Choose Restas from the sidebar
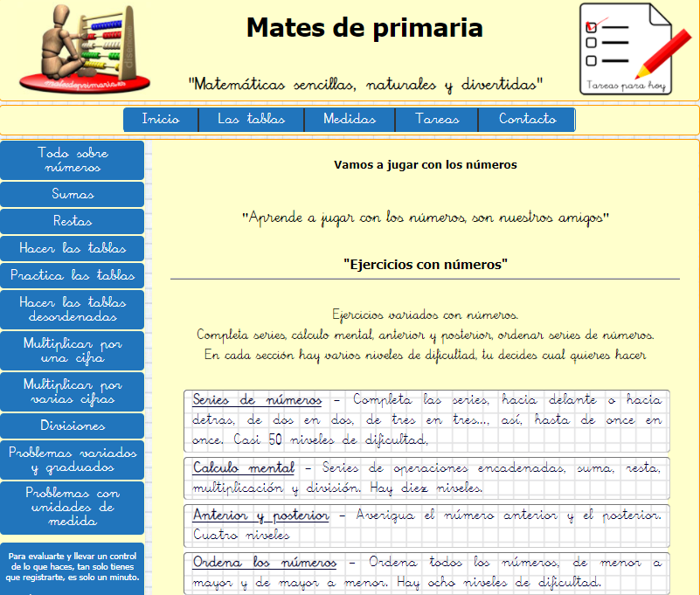700x595 pixels. point(73,221)
